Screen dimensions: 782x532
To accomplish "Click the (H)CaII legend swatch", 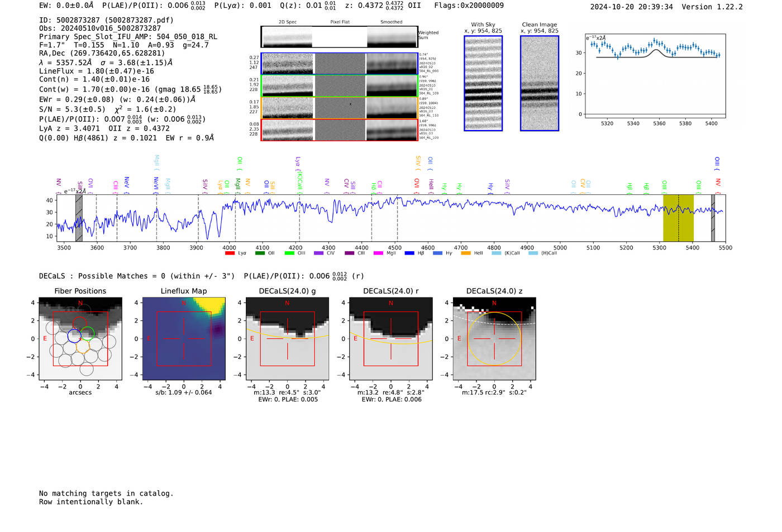I will pos(533,253).
